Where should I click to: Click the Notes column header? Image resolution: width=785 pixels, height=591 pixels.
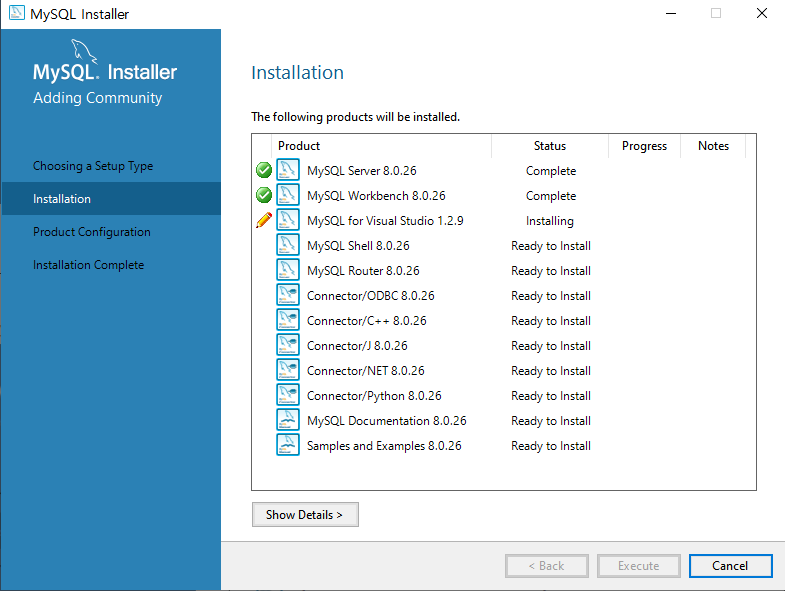(713, 146)
